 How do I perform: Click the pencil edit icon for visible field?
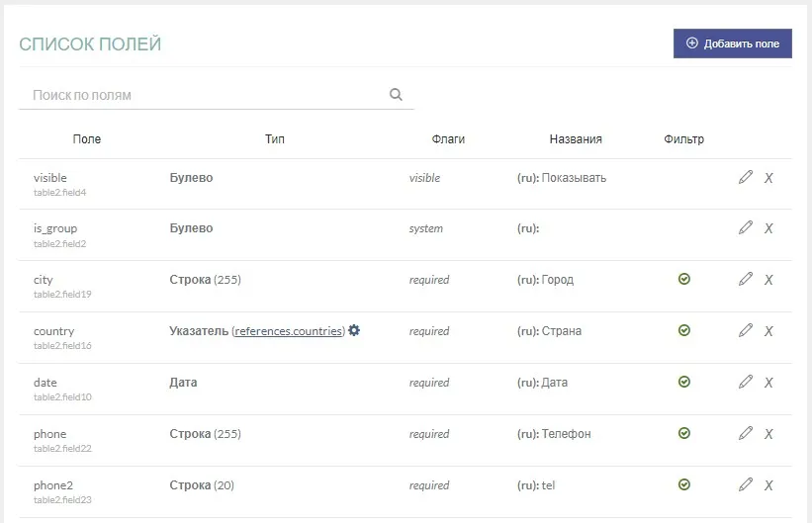click(746, 178)
